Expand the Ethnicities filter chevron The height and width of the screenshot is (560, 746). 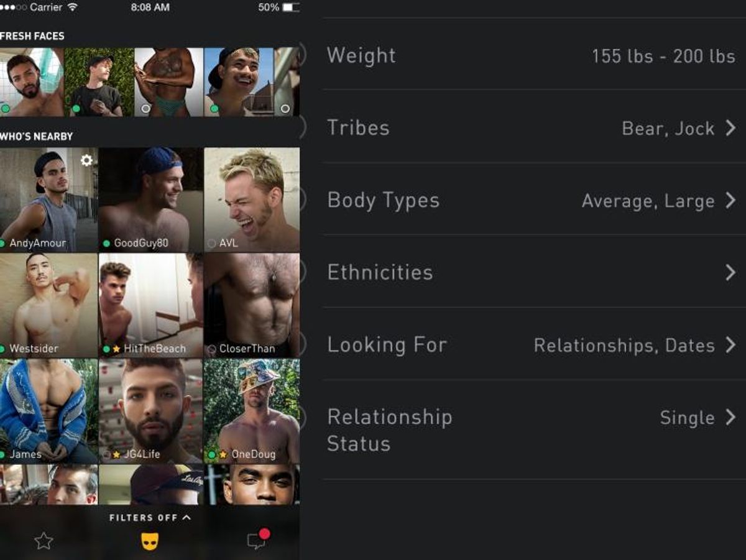[730, 272]
